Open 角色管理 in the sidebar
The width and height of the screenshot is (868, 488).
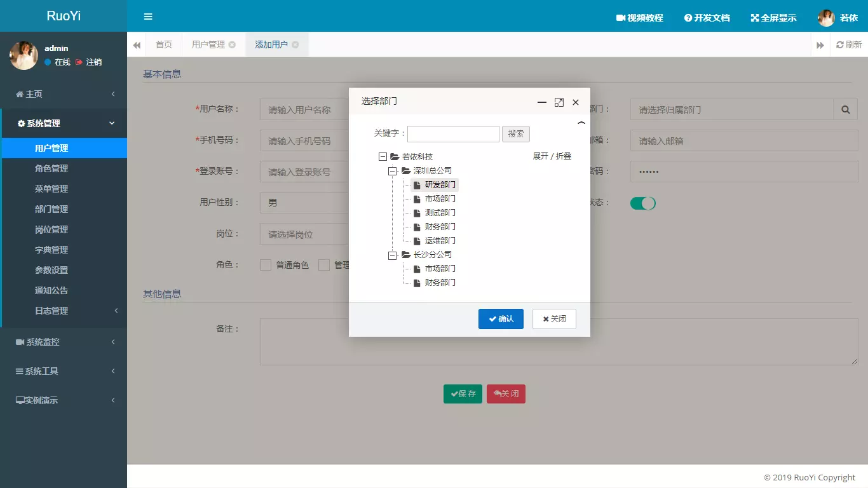pyautogui.click(x=64, y=168)
